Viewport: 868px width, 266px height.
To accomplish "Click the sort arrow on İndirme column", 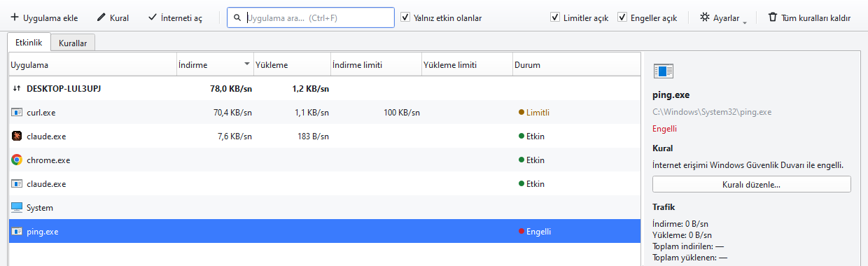I will point(247,64).
